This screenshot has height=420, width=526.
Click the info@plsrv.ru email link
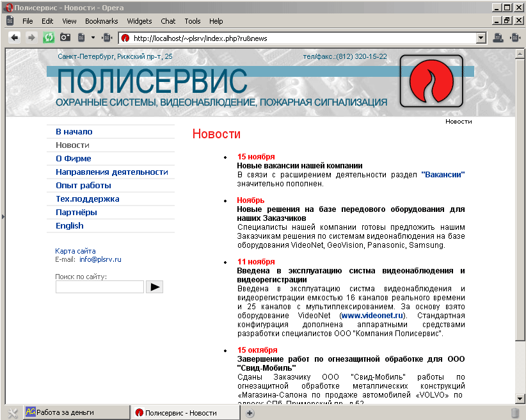pos(100,259)
